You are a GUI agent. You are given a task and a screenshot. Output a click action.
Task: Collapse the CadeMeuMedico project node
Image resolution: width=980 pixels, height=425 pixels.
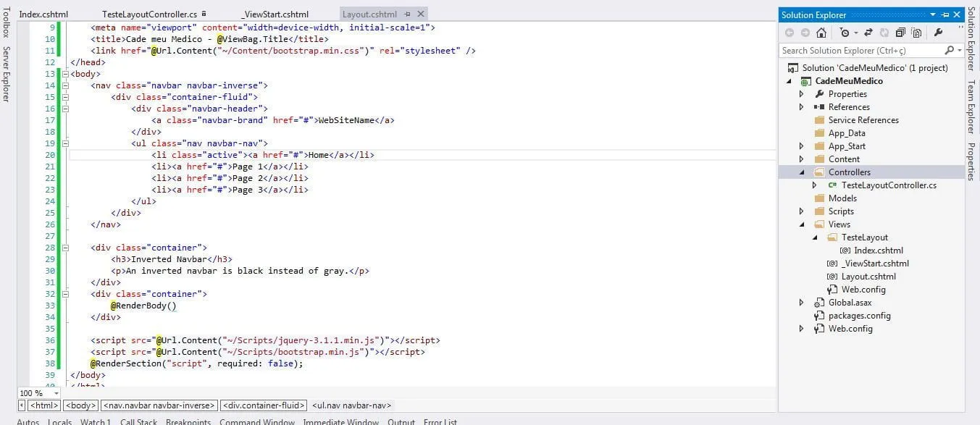point(790,82)
